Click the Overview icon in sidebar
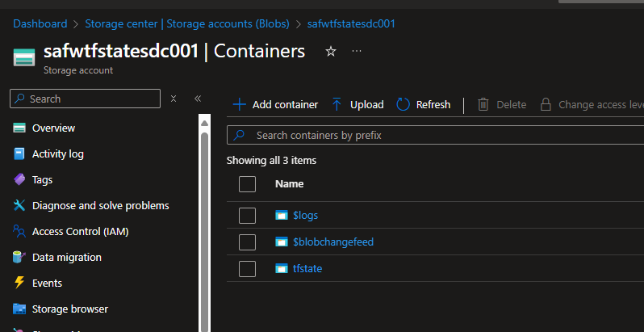644x332 pixels. (x=19, y=128)
